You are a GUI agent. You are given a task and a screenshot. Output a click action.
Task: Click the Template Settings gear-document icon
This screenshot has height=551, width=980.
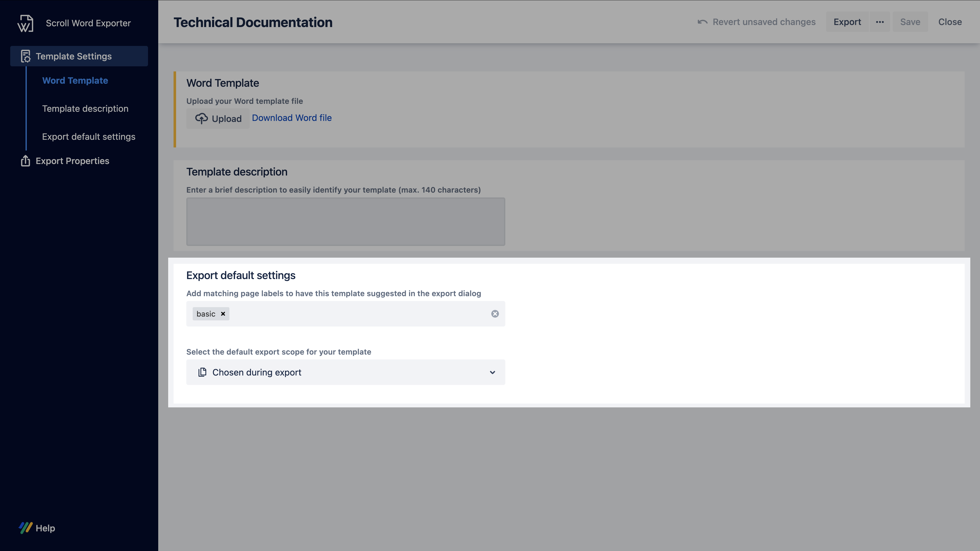[25, 56]
